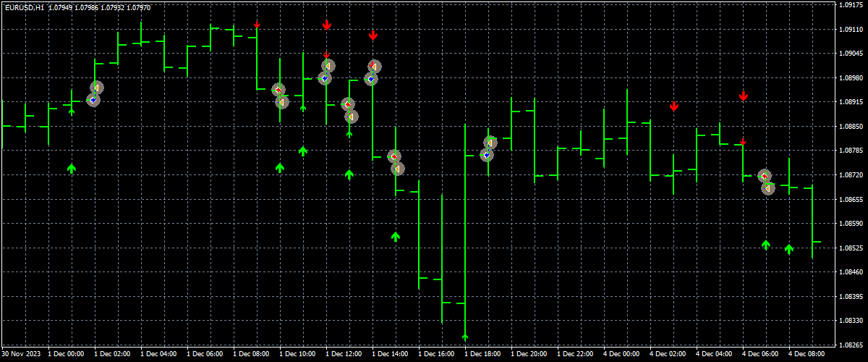Click the small green arrow on the 1 Dec 11:00 bar

303,107
